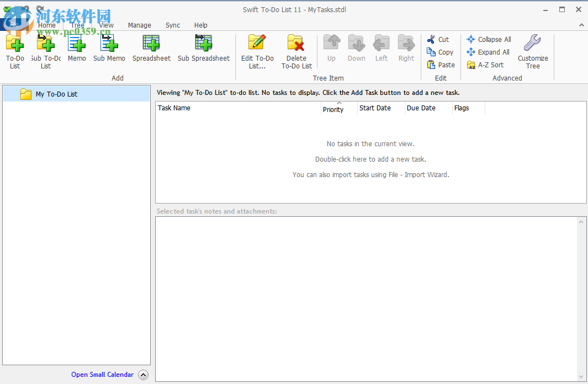Expand All tree items
This screenshot has height=384, width=588.
click(x=488, y=52)
